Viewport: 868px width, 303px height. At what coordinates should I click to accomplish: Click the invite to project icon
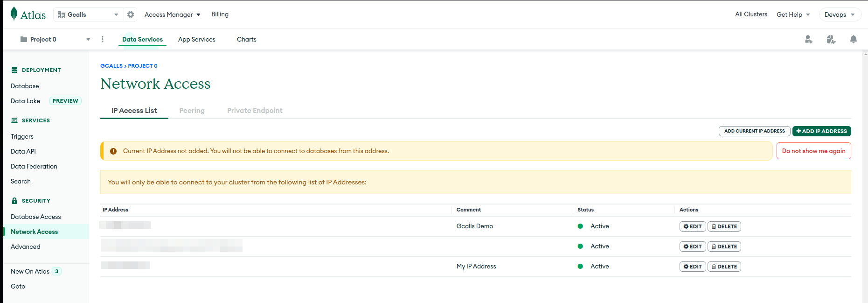(x=809, y=39)
